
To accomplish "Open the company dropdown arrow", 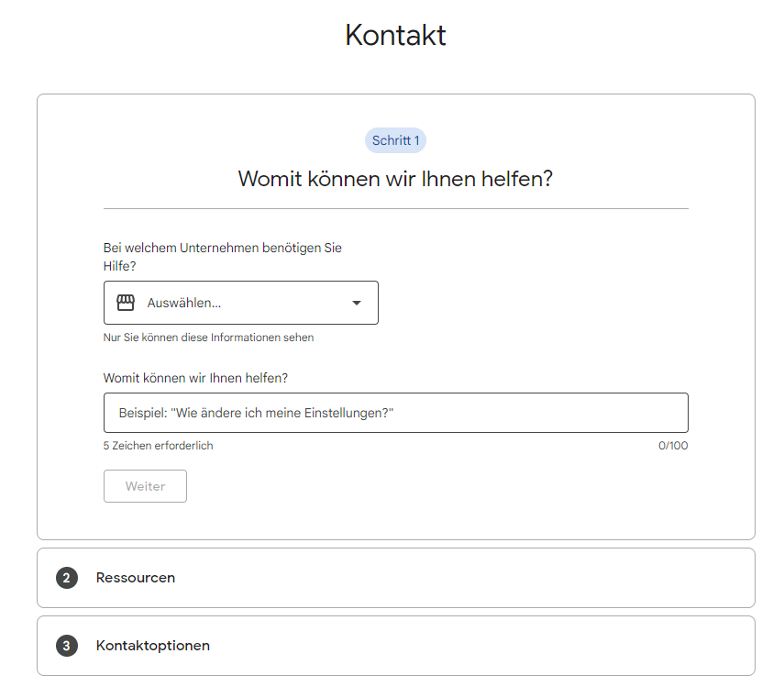I will pyautogui.click(x=357, y=304).
